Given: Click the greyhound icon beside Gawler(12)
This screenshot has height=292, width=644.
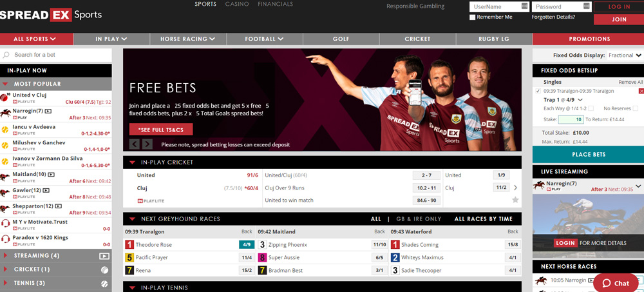Looking at the screenshot, I should [5, 193].
